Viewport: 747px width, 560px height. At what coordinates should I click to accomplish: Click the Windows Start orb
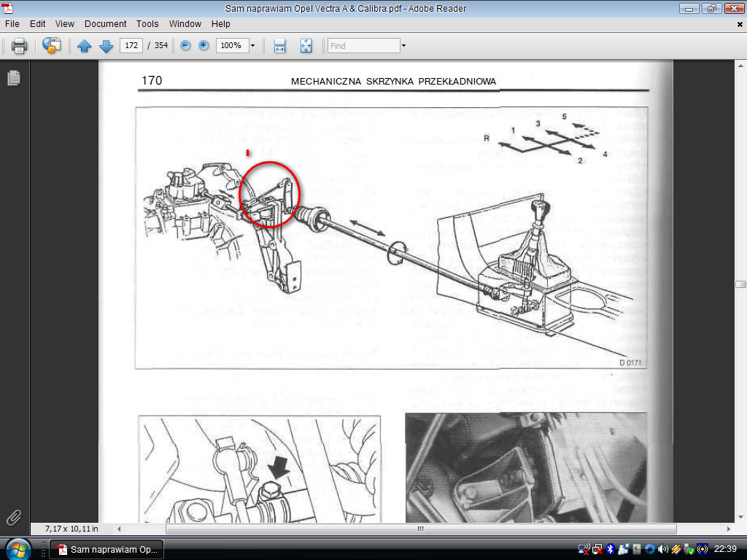coord(17,548)
